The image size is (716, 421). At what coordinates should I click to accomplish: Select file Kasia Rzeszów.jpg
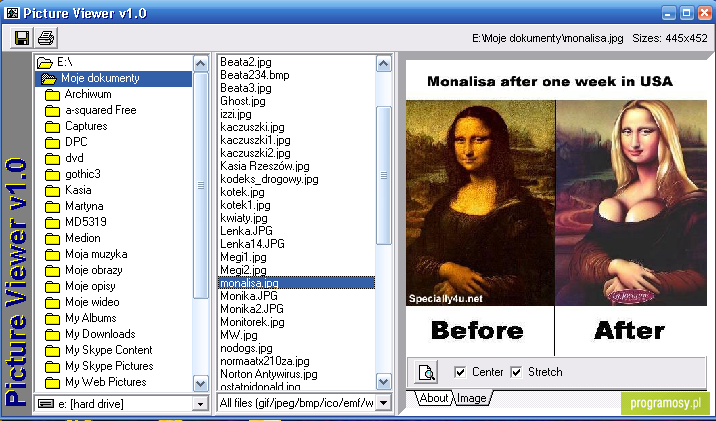click(x=264, y=166)
